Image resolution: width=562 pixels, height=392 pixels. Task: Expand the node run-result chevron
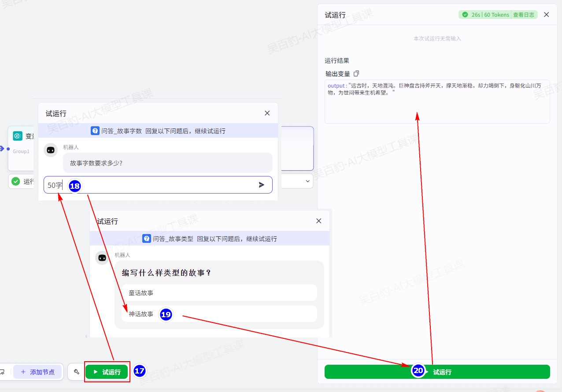[307, 181]
